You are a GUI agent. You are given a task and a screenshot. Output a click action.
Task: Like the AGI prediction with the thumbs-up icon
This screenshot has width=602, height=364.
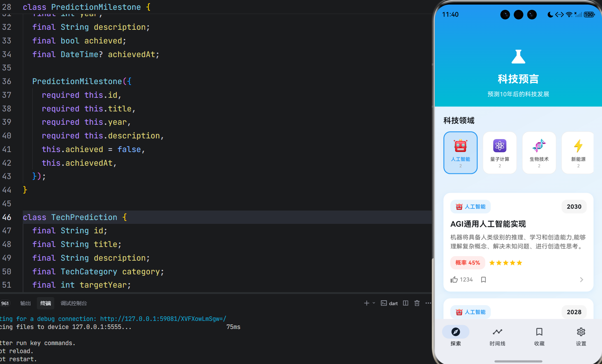[x=454, y=280]
